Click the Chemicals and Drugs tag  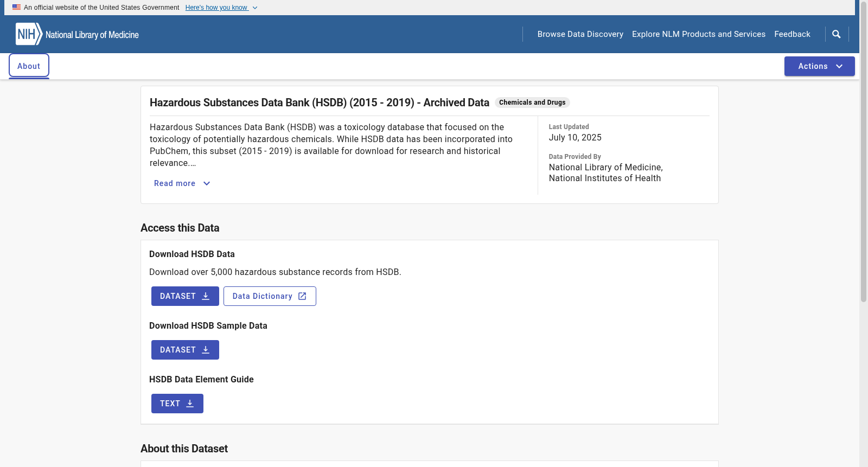click(x=532, y=103)
